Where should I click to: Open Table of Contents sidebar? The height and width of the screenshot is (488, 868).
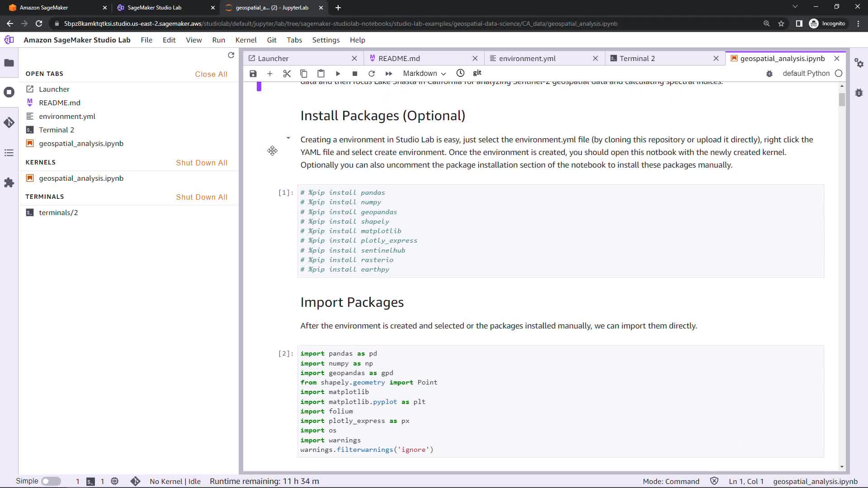[x=9, y=153]
